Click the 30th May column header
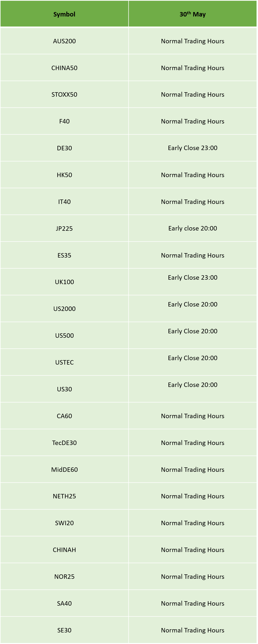This screenshot has width=258, height=644. click(x=193, y=14)
